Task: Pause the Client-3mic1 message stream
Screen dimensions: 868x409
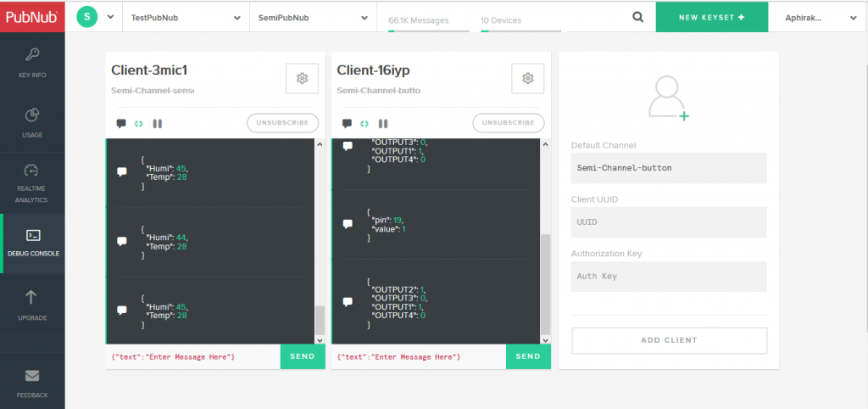Action: pos(157,123)
